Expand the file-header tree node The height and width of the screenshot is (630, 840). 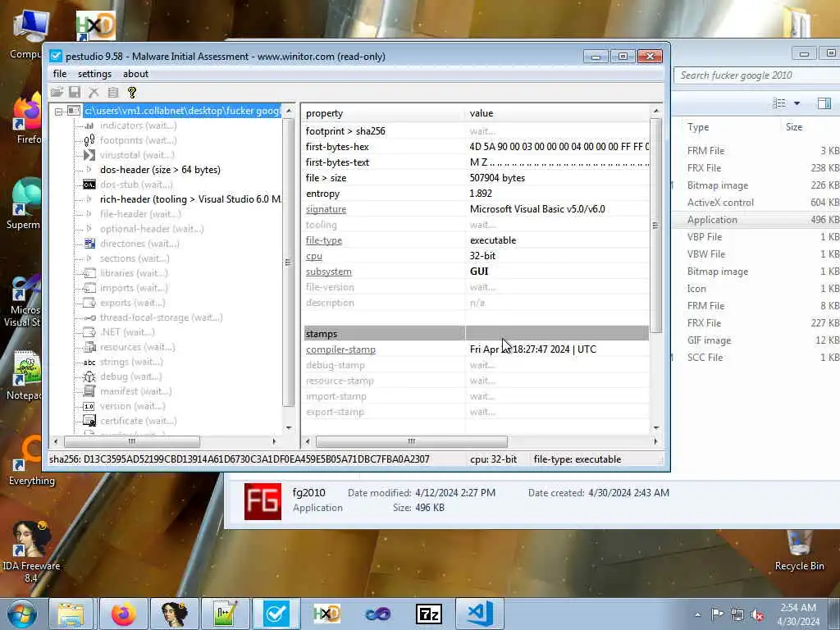tap(89, 214)
